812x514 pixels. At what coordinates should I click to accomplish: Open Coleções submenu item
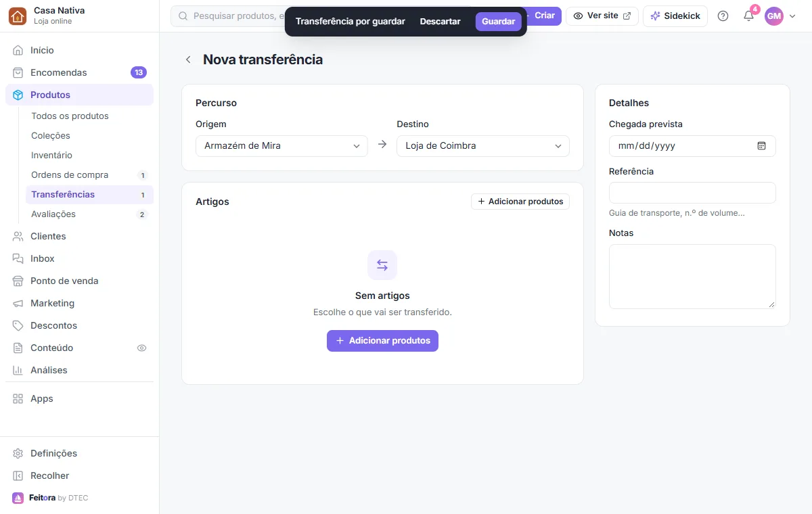point(89,135)
